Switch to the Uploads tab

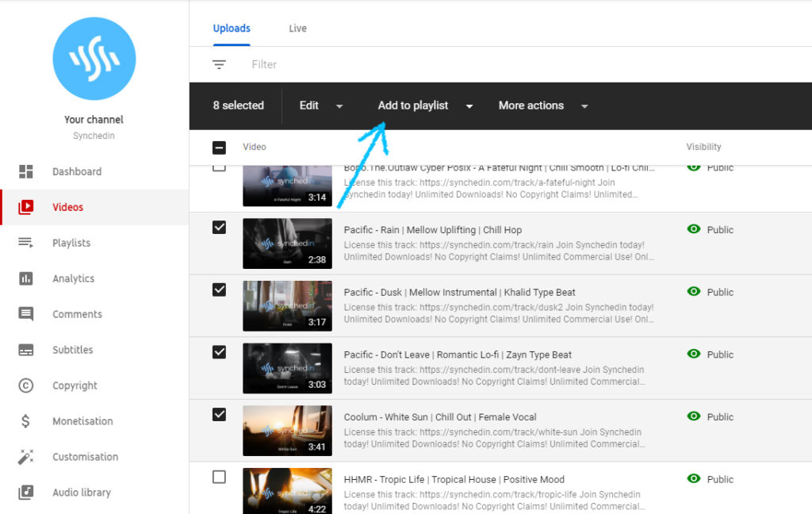[232, 29]
